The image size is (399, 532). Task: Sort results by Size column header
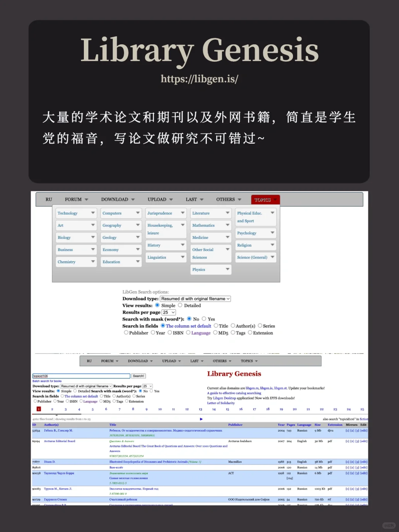point(317,425)
